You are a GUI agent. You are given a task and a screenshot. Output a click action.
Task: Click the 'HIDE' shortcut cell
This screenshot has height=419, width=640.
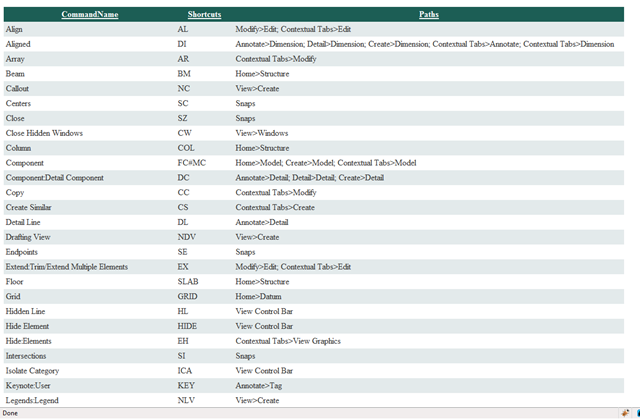(x=187, y=326)
